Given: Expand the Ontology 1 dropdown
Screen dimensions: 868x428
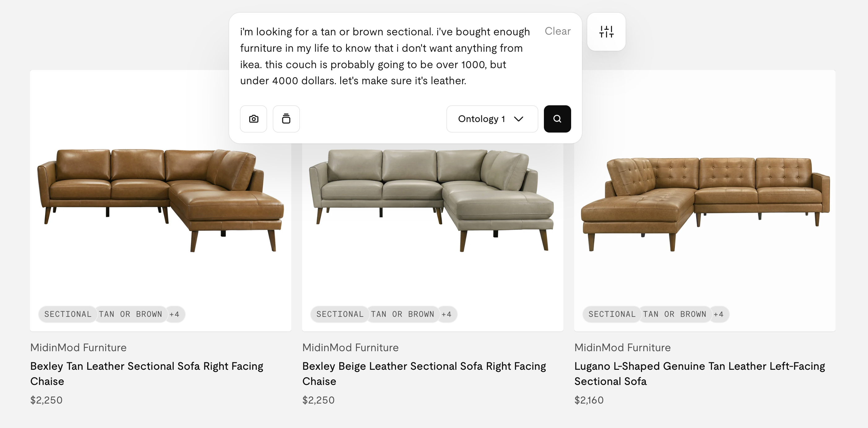Looking at the screenshot, I should [492, 119].
